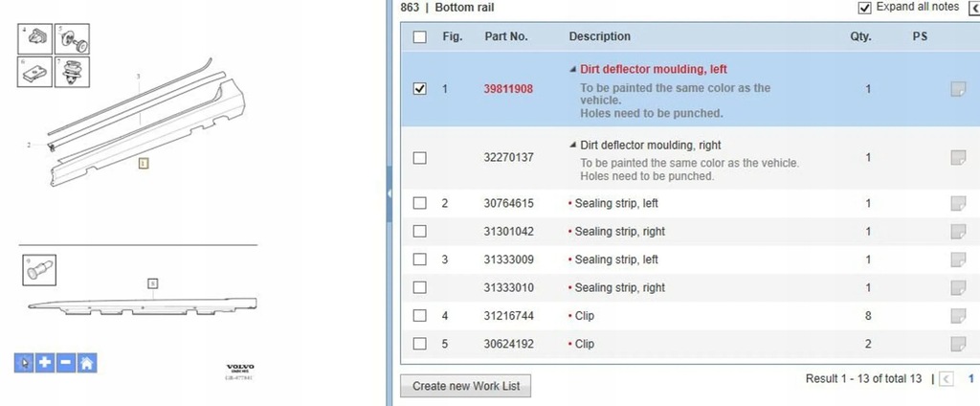980x406 pixels.
Task: Open note icon for part 31333009
Action: [957, 259]
